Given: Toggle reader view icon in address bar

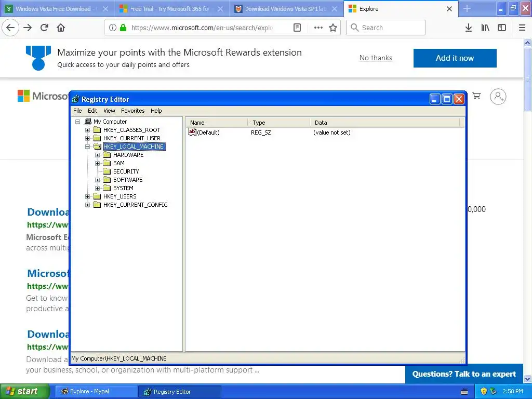Looking at the screenshot, I should pos(297,28).
